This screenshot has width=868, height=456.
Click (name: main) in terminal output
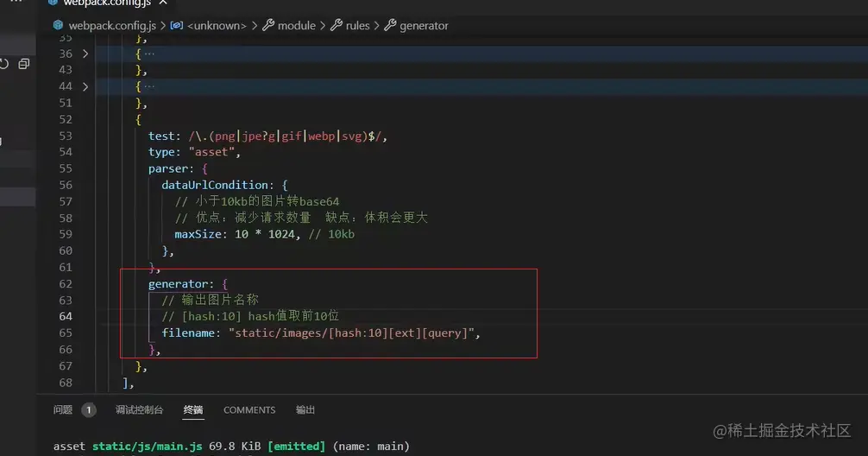pyautogui.click(x=371, y=446)
